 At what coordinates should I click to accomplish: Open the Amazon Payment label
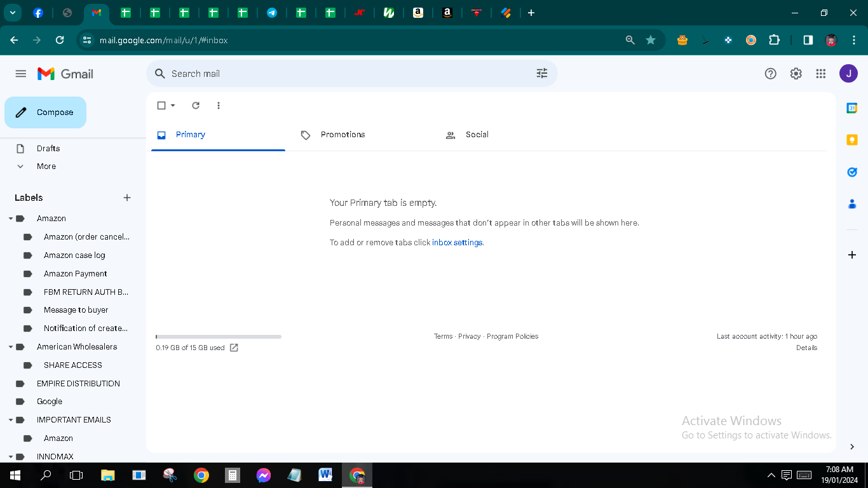pos(76,274)
